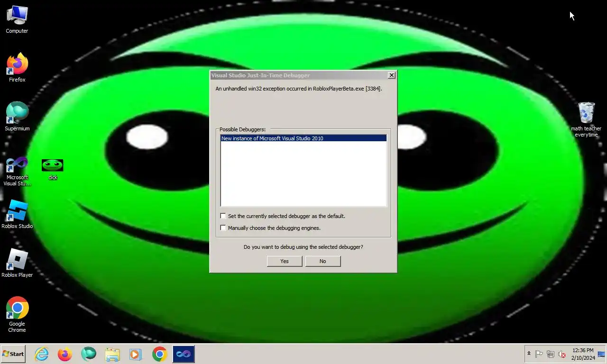This screenshot has height=364, width=607.
Task: Open Windows Media Player from the taskbar
Action: click(135, 354)
